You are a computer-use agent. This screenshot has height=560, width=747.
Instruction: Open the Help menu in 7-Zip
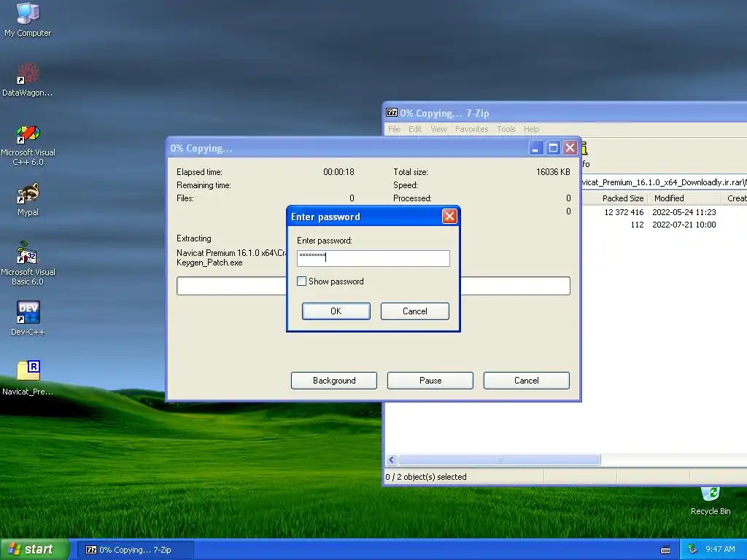click(532, 129)
